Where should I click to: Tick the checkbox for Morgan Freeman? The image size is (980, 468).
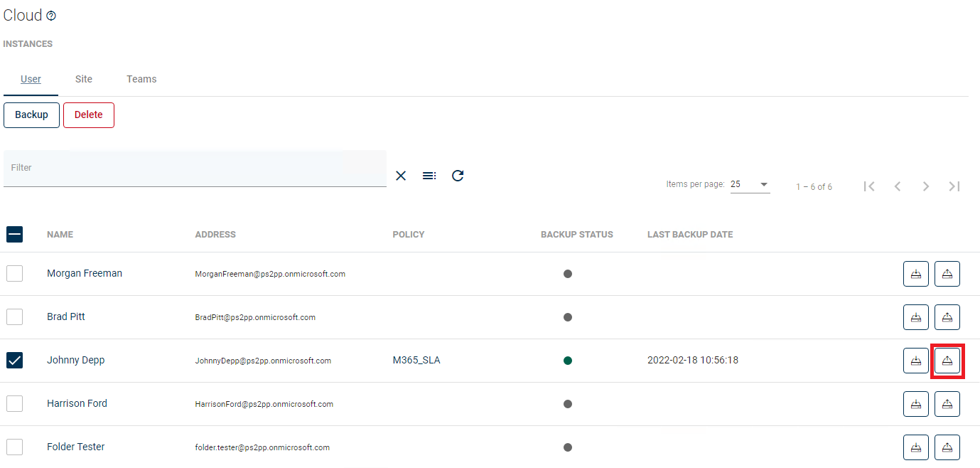[14, 274]
